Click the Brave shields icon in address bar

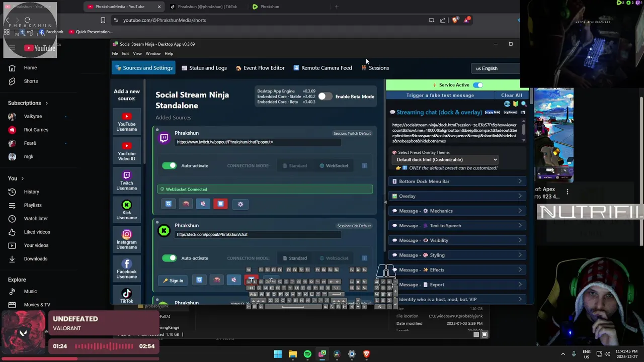tap(455, 20)
